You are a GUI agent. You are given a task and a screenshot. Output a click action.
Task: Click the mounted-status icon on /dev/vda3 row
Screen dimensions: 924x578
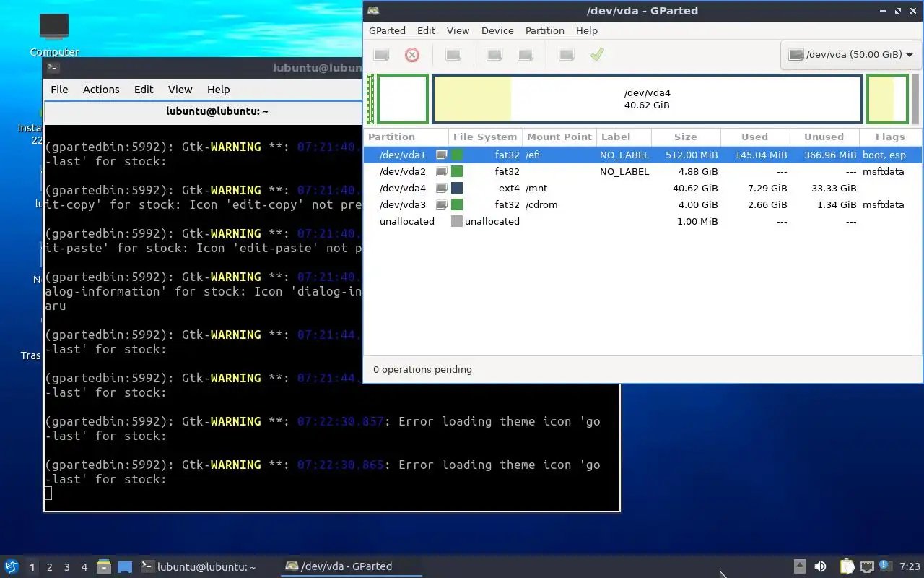(442, 204)
